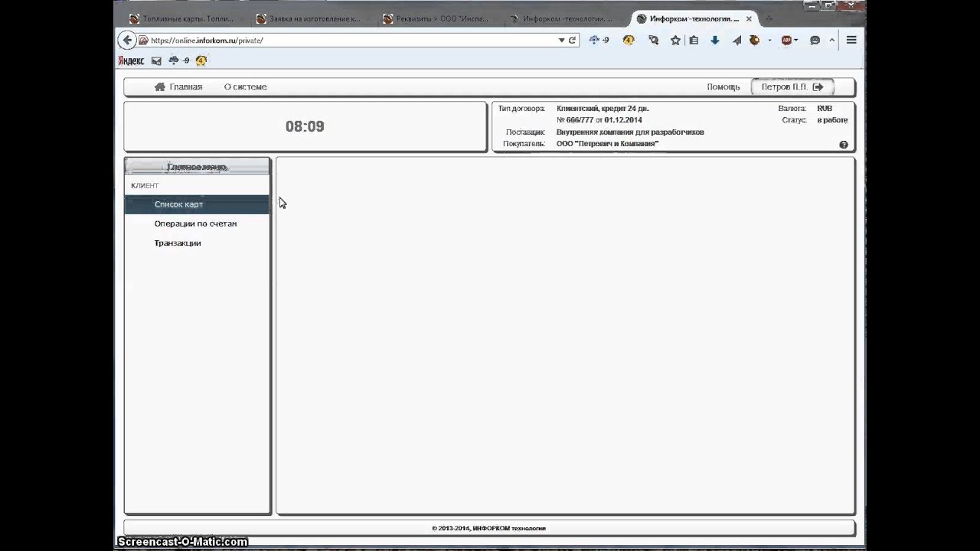Open Помощь help link

[724, 87]
